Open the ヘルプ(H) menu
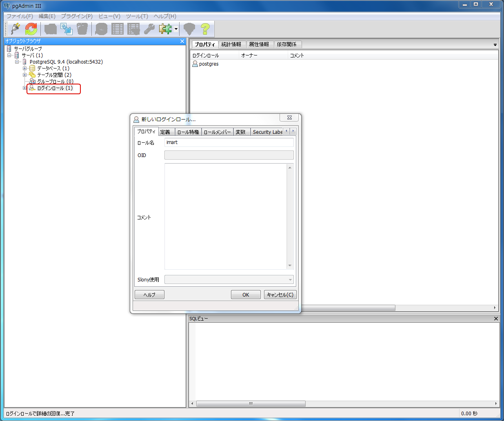 click(x=165, y=16)
